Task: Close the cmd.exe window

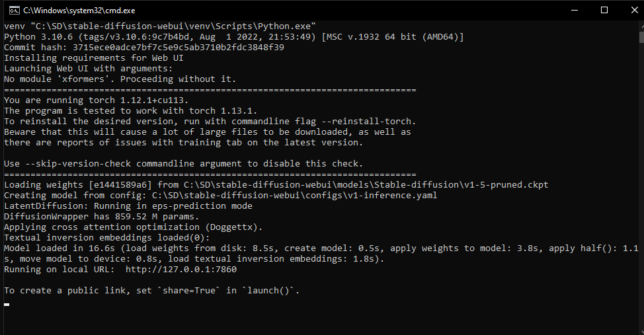Action: point(633,11)
